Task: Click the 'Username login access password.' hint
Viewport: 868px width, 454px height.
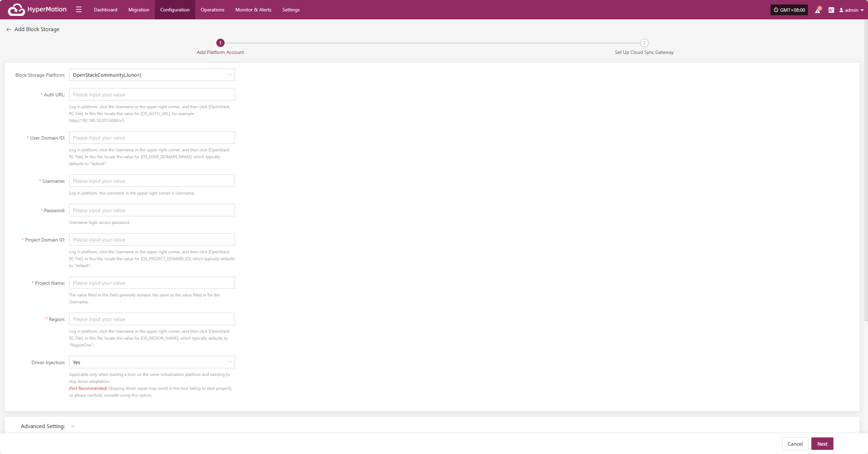Action: 100,223
